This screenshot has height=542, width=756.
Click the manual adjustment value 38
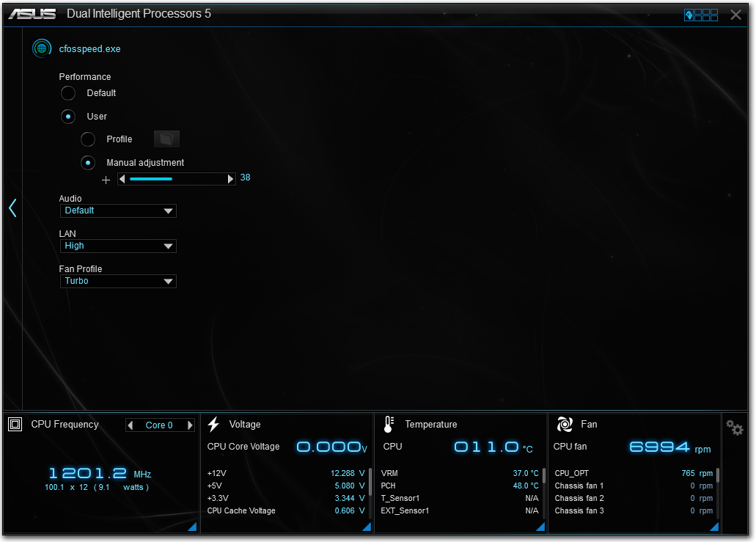246,177
